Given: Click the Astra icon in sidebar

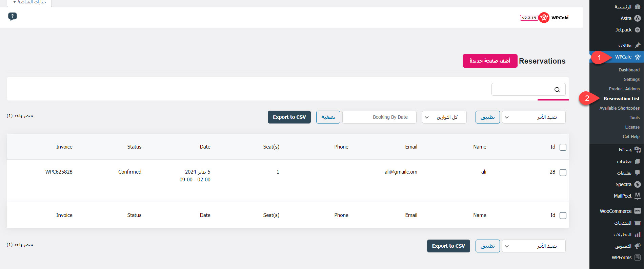Looking at the screenshot, I should pyautogui.click(x=637, y=18).
